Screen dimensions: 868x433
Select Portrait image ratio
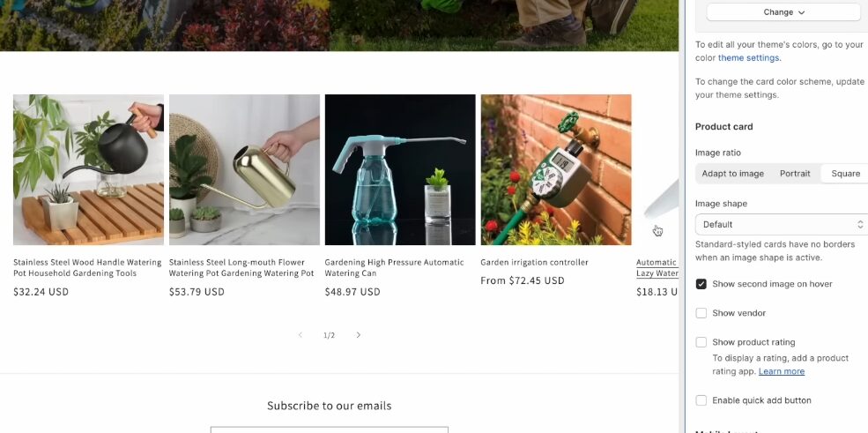point(795,174)
